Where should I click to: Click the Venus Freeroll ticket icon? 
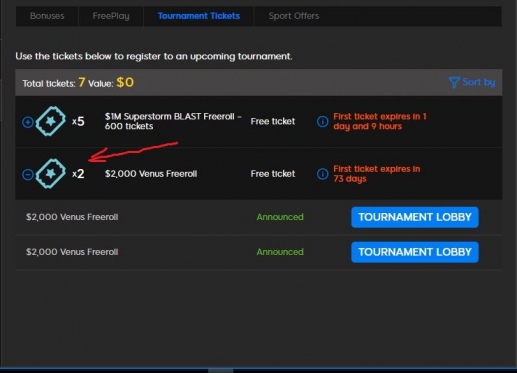pyautogui.click(x=51, y=174)
